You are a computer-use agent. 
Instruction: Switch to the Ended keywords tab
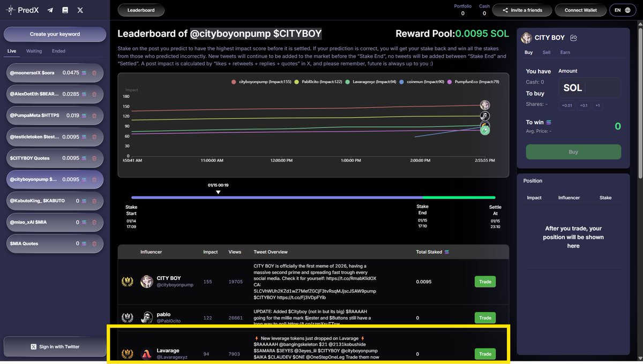[x=59, y=51]
